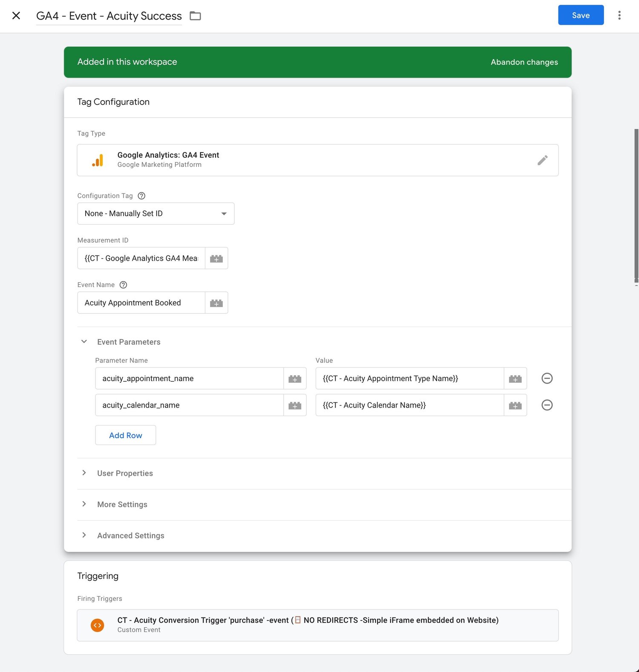Edit Acuity Calendar Name value field
639x672 pixels.
coord(410,405)
